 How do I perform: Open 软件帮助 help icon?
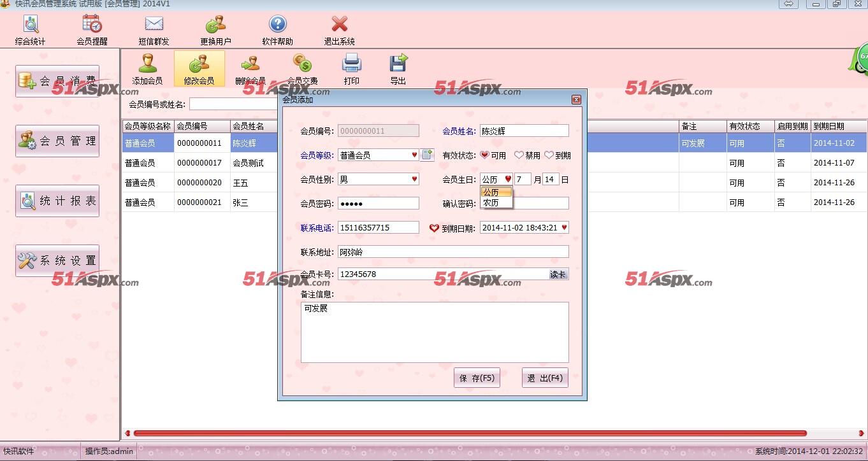277,30
